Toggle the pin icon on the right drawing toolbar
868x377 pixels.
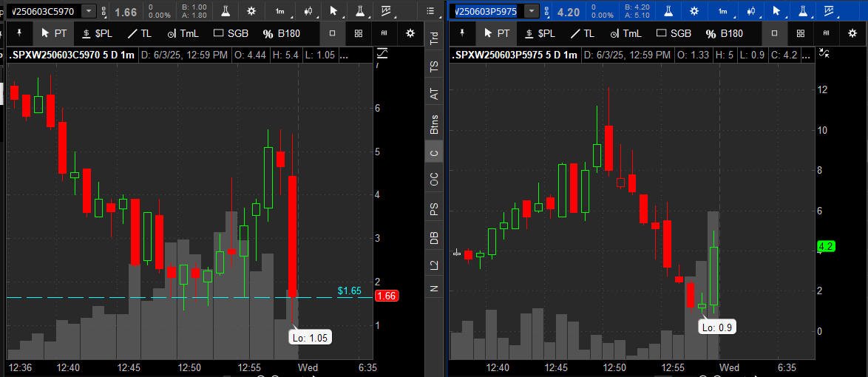[x=462, y=34]
